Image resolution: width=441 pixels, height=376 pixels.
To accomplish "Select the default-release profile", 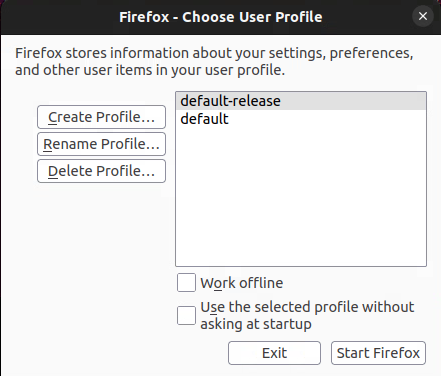I will point(301,101).
